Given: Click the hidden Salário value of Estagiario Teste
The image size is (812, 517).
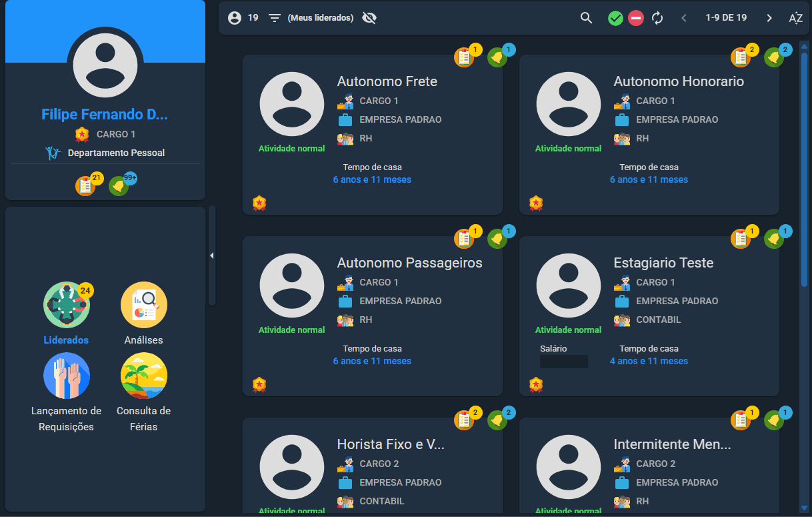Looking at the screenshot, I should point(564,362).
